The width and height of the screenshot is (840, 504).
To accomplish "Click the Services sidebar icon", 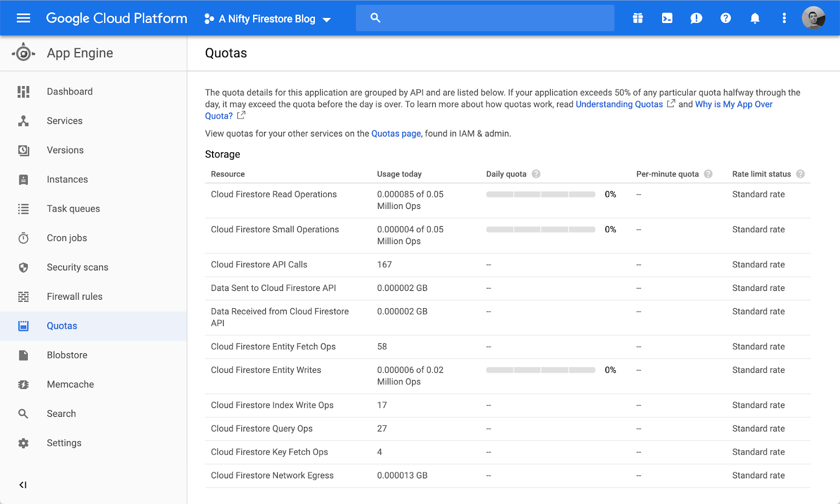I will tap(23, 121).
